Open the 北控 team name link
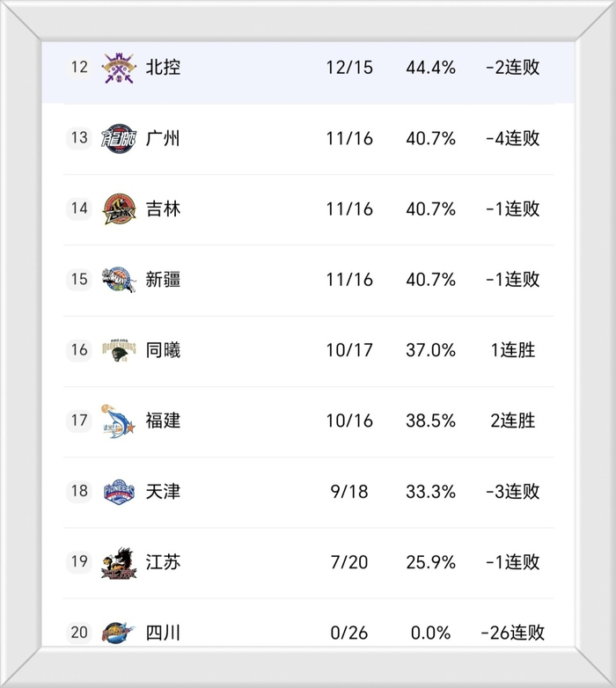Image resolution: width=616 pixels, height=688 pixels. click(163, 67)
